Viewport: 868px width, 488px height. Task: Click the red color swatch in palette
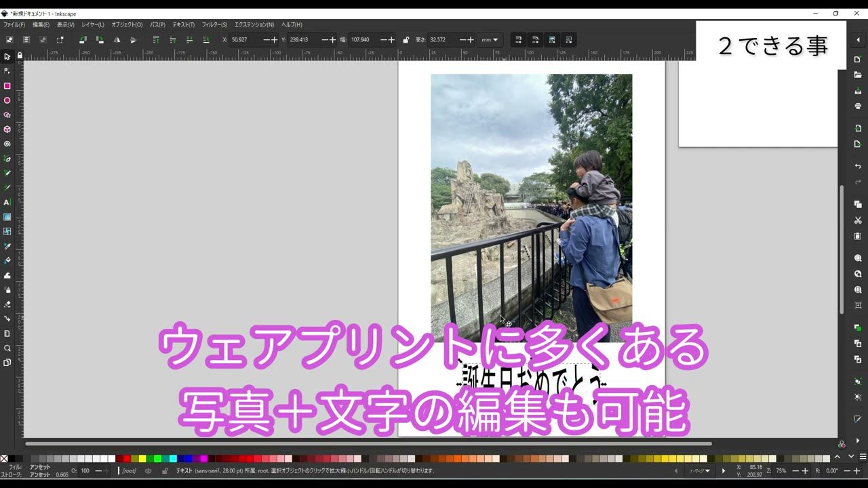pyautogui.click(x=127, y=458)
